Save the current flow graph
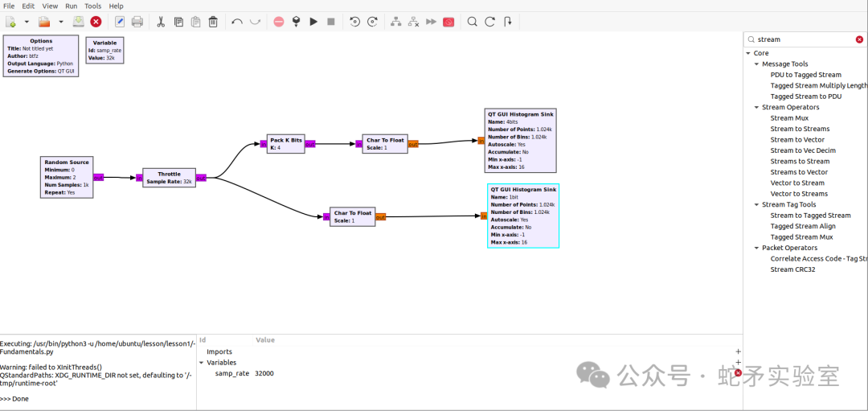This screenshot has height=411, width=868. tap(78, 22)
